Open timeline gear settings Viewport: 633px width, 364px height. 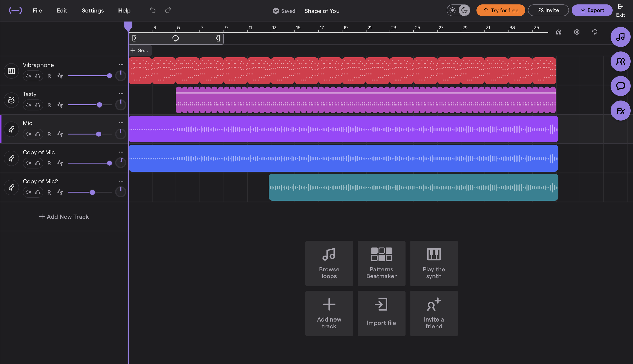577,32
